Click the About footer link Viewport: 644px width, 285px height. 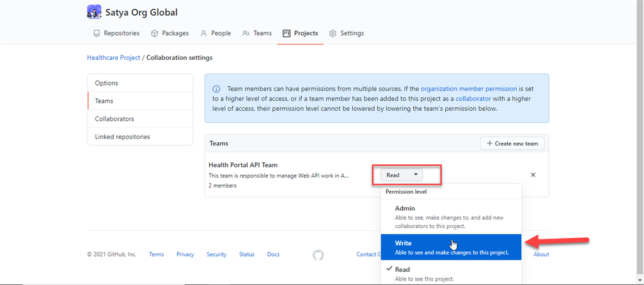click(x=541, y=254)
